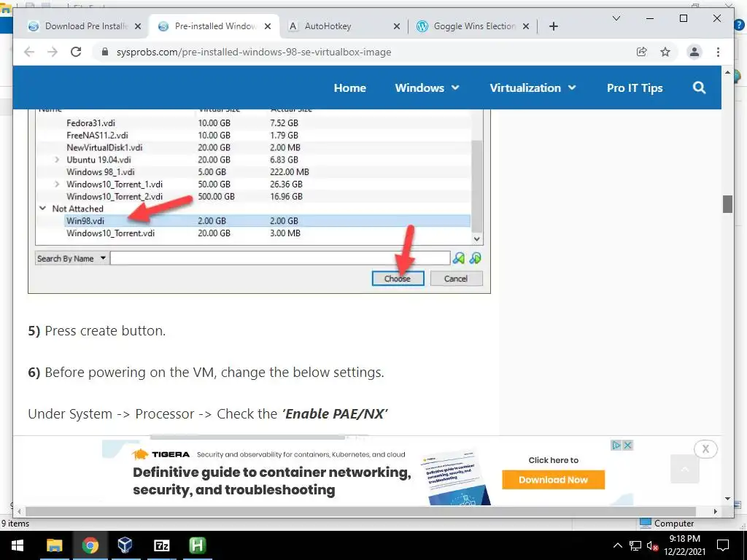
Task: Click the Chrome taskbar icon
Action: coord(90,545)
